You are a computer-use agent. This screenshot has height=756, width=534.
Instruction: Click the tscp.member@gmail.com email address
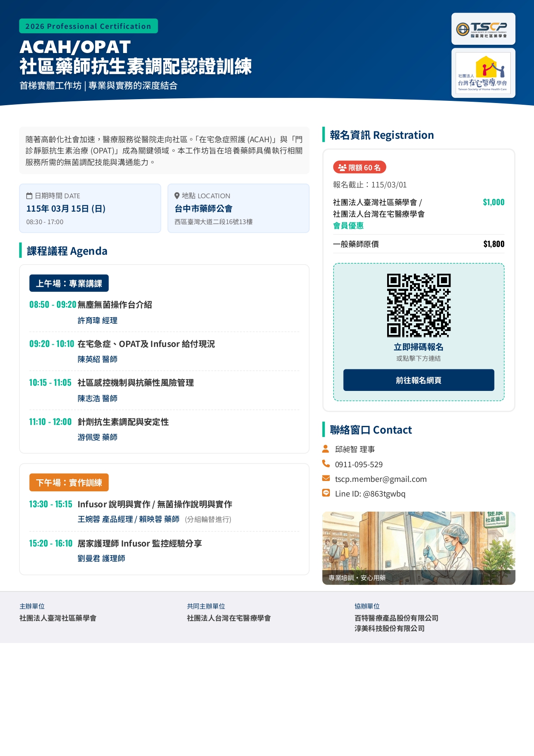381,479
